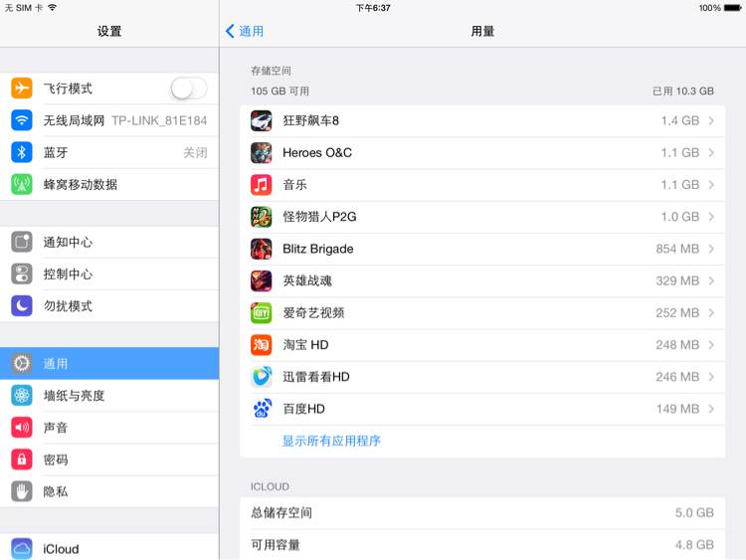This screenshot has width=746, height=560.
Task: Tap the 百度HD row chevron
Action: point(711,409)
